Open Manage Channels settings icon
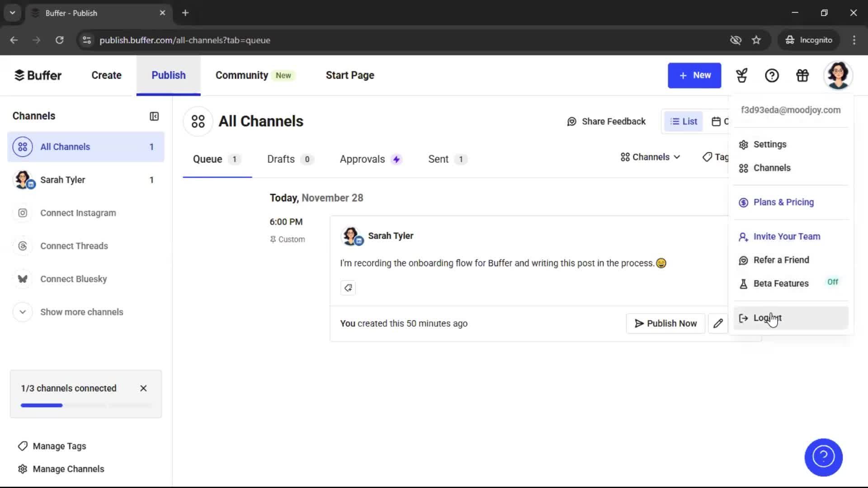The width and height of the screenshot is (868, 488). [22, 469]
